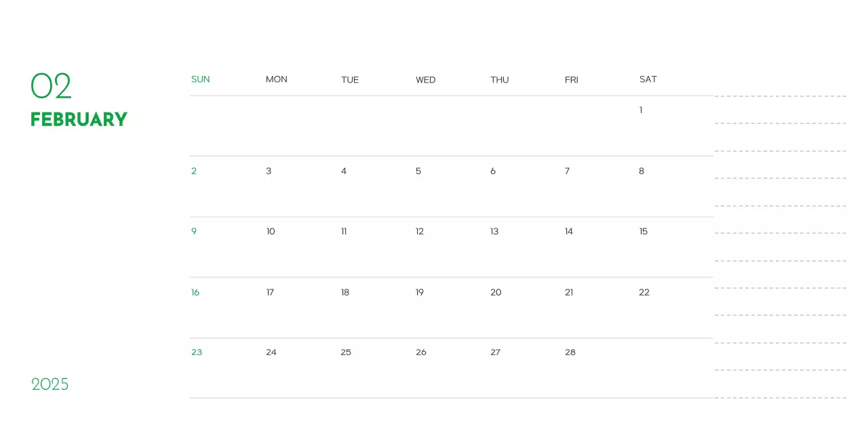
Task: Click the 2025 year label
Action: 50,384
